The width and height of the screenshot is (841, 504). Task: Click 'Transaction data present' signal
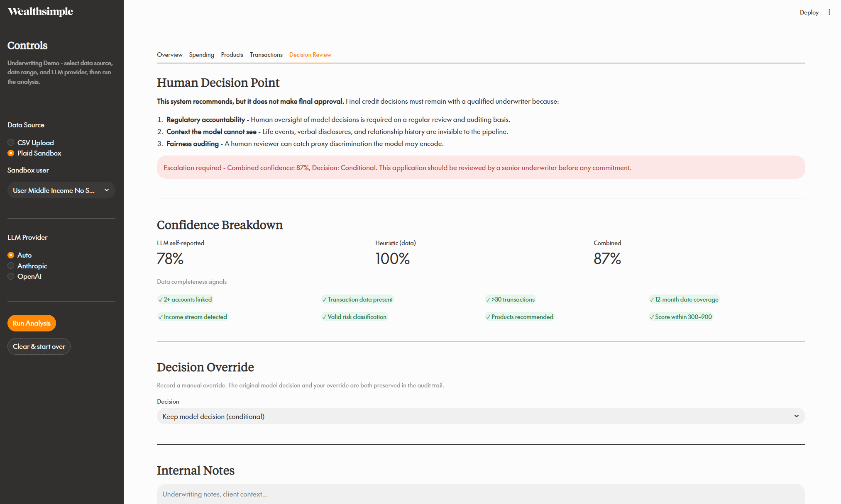[x=357, y=299]
